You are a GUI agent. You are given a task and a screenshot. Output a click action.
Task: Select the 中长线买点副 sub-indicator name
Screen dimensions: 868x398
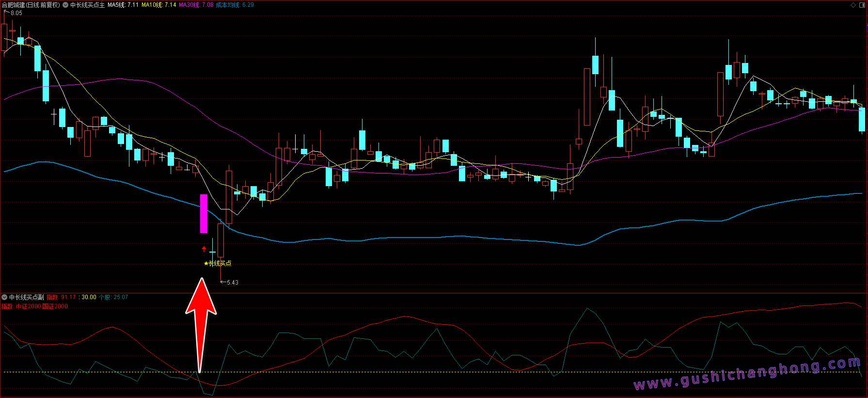(27, 297)
